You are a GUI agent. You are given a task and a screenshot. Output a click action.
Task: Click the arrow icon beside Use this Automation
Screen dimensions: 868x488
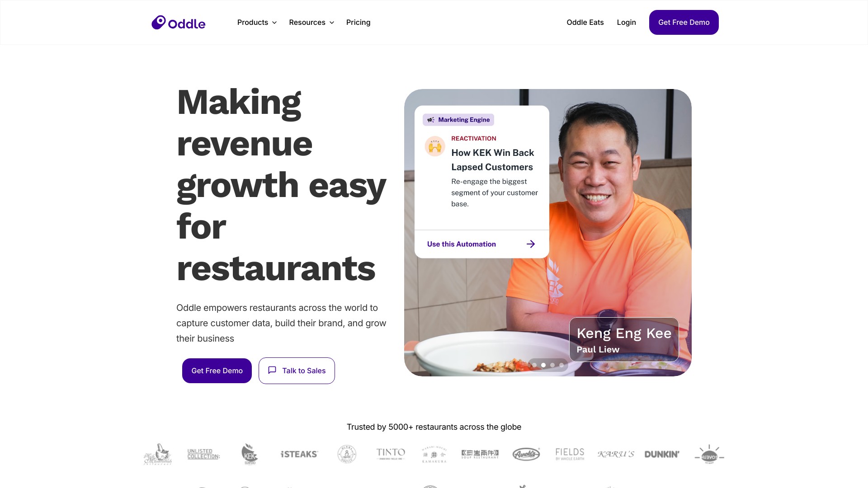coord(531,244)
